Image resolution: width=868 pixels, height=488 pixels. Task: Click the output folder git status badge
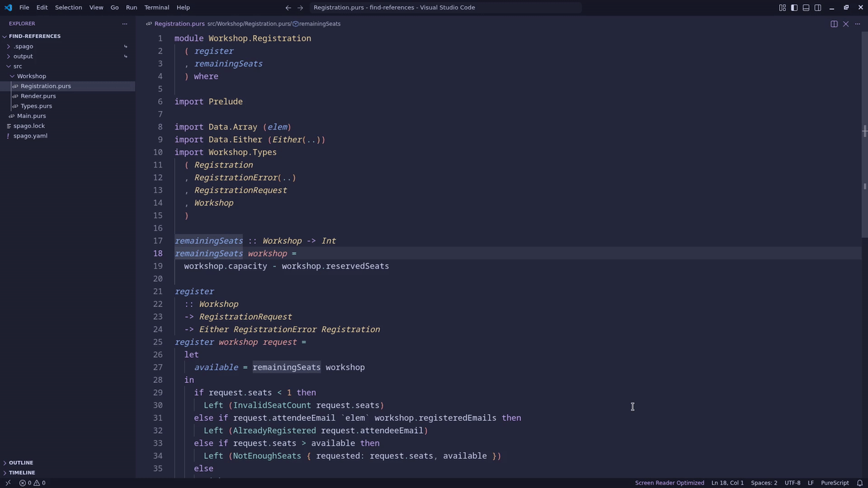pyautogui.click(x=125, y=56)
